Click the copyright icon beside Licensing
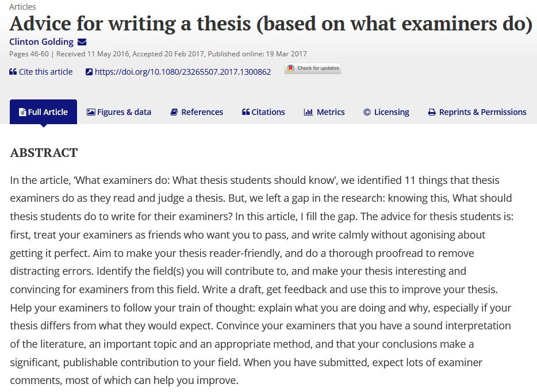 pyautogui.click(x=367, y=112)
